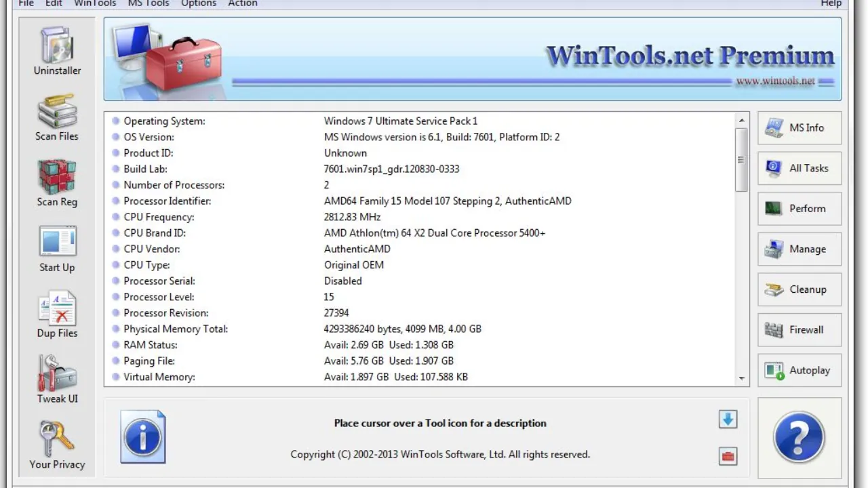The image size is (868, 488).
Task: Click the AMD Athlon 64 X2 processor value
Action: (x=435, y=233)
